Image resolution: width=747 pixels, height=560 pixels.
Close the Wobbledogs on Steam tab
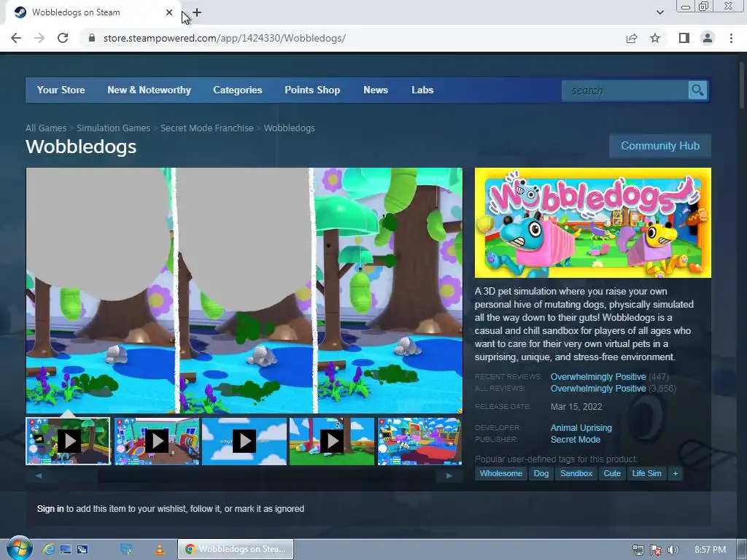click(x=169, y=12)
